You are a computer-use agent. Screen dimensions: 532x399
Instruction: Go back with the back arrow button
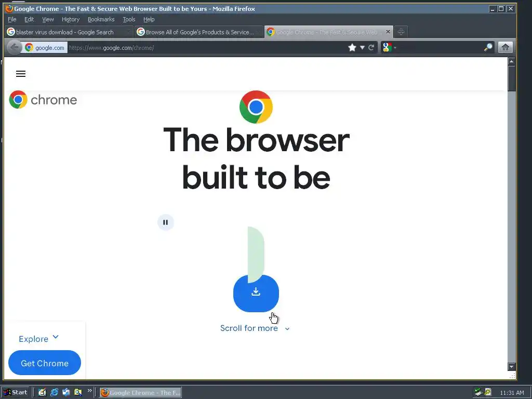pos(14,47)
